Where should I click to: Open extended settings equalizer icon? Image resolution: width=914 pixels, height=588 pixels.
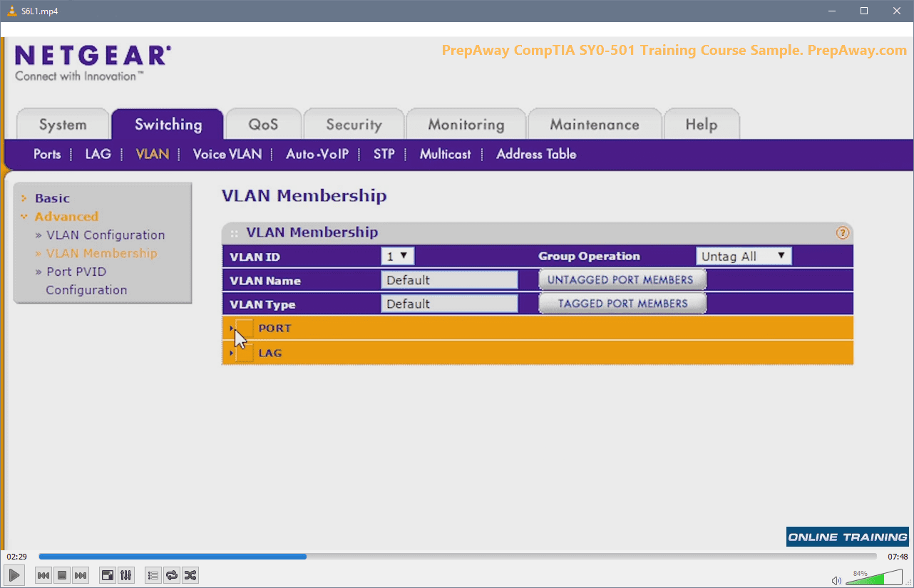(125, 575)
